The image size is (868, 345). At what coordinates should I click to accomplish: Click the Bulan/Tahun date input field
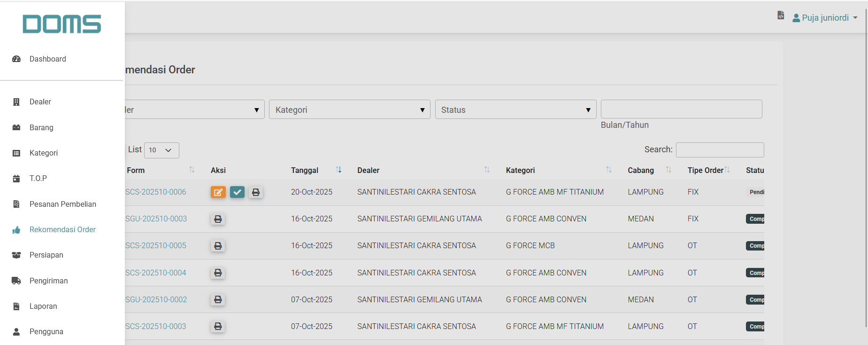pos(681,109)
